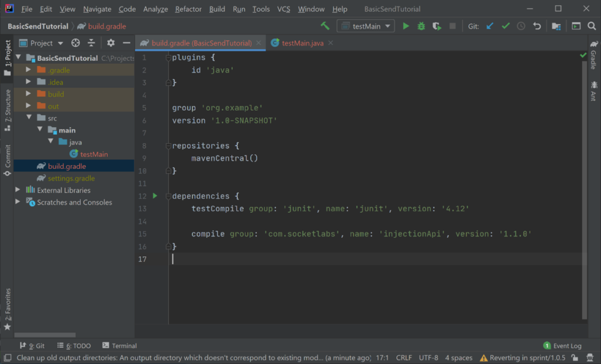Toggle the Commit side panel
Image resolution: width=601 pixels, height=364 pixels.
pos(7,161)
